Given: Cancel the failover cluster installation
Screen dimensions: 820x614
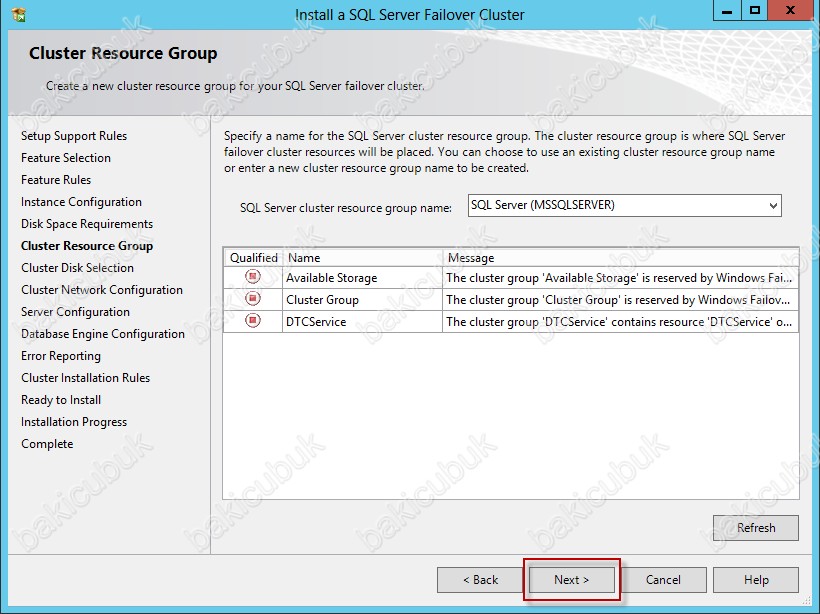Looking at the screenshot, I should click(x=663, y=580).
